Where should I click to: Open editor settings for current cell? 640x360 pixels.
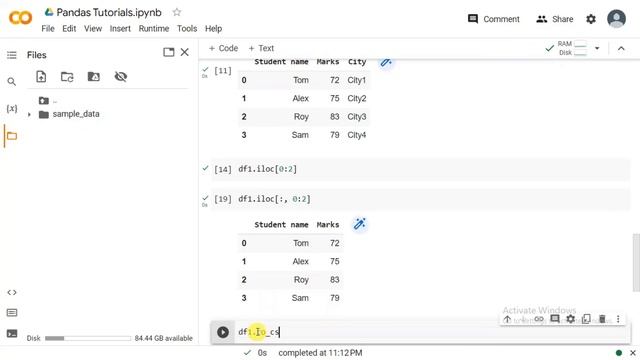pyautogui.click(x=571, y=319)
